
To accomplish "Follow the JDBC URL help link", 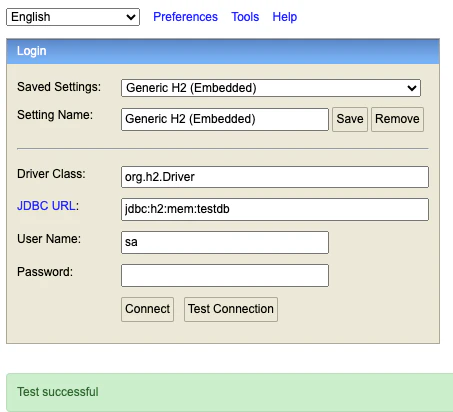I will [x=46, y=206].
